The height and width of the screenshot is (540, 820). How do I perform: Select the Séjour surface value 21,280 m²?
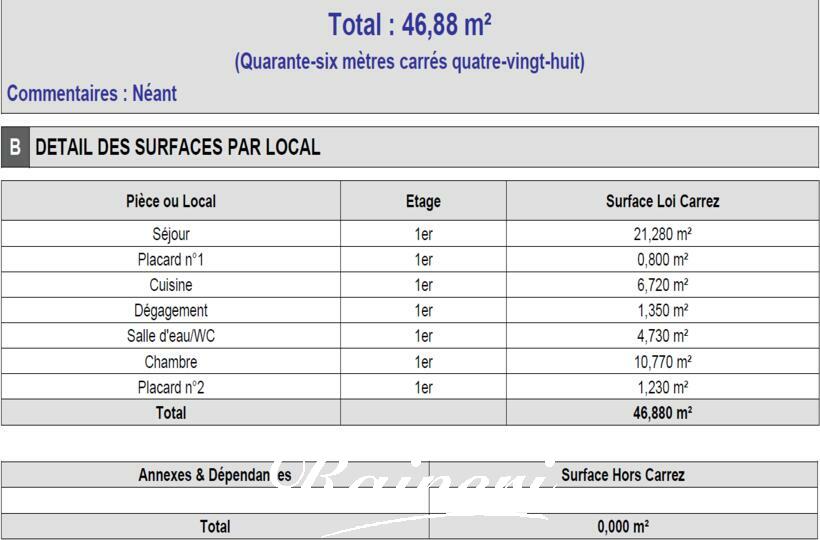(x=663, y=234)
